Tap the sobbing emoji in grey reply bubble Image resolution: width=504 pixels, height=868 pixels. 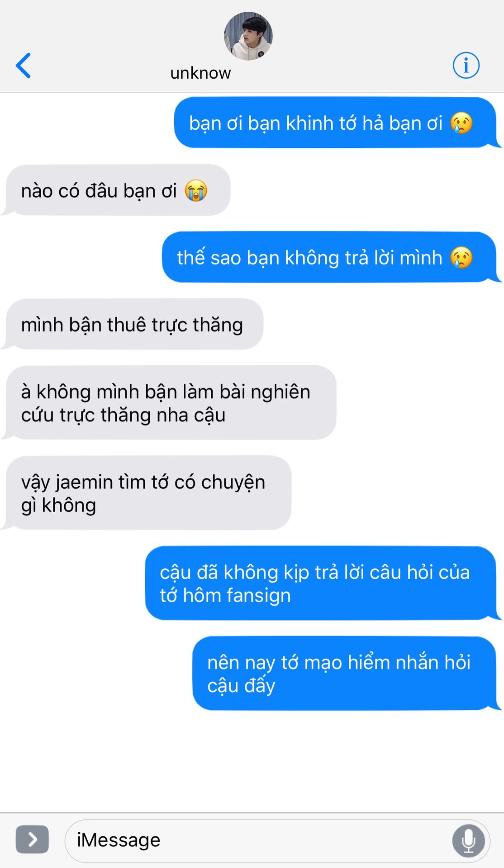point(196,190)
